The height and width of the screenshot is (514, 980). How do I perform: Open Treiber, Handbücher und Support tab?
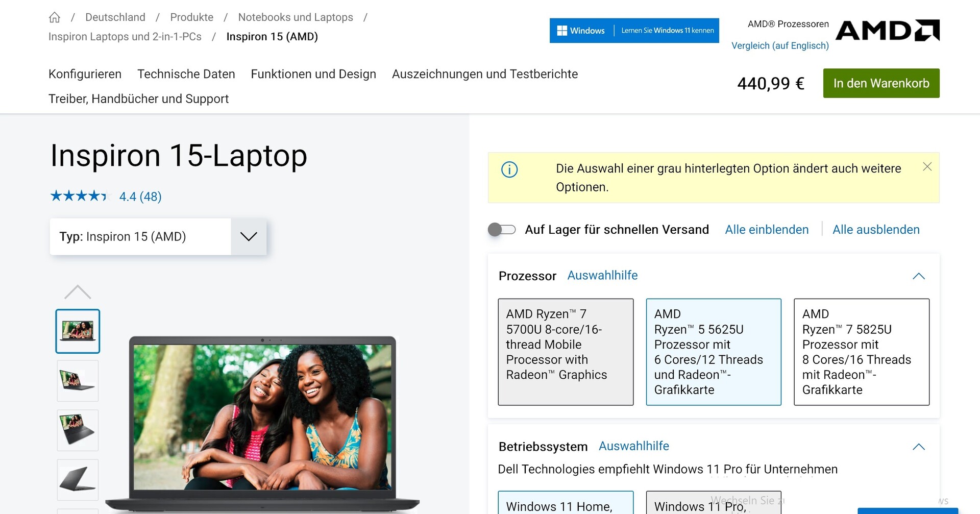click(138, 99)
